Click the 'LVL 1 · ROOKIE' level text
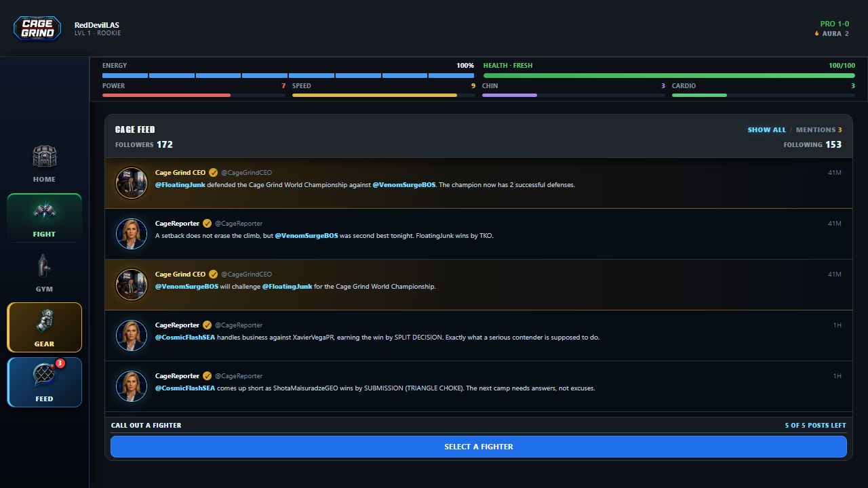This screenshot has width=868, height=488. pyautogui.click(x=98, y=33)
